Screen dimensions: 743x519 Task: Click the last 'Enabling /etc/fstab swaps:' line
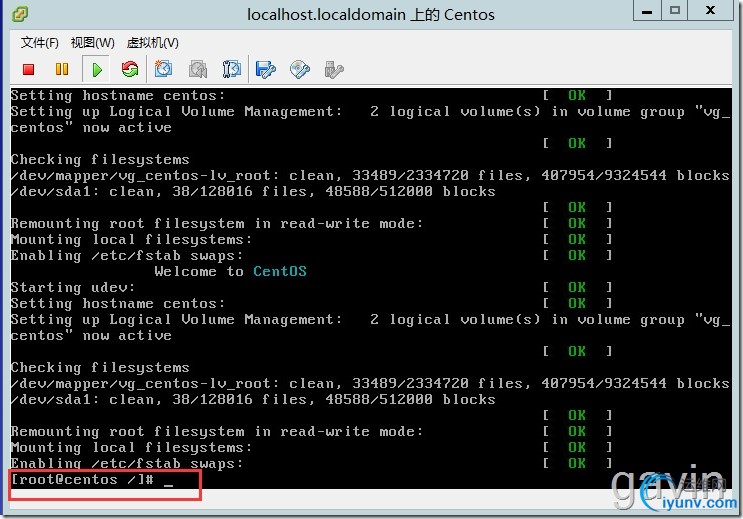click(x=127, y=463)
